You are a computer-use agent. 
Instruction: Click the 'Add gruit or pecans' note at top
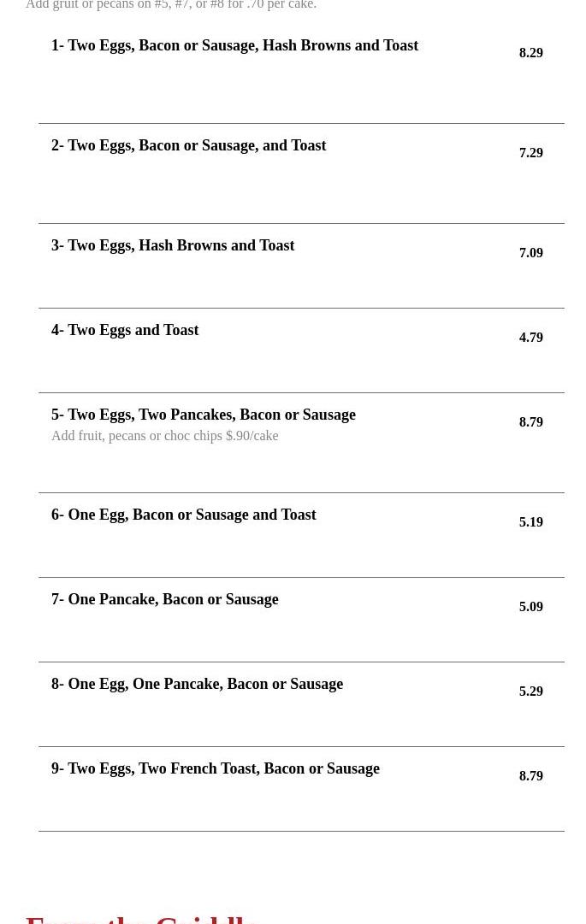[171, 5]
